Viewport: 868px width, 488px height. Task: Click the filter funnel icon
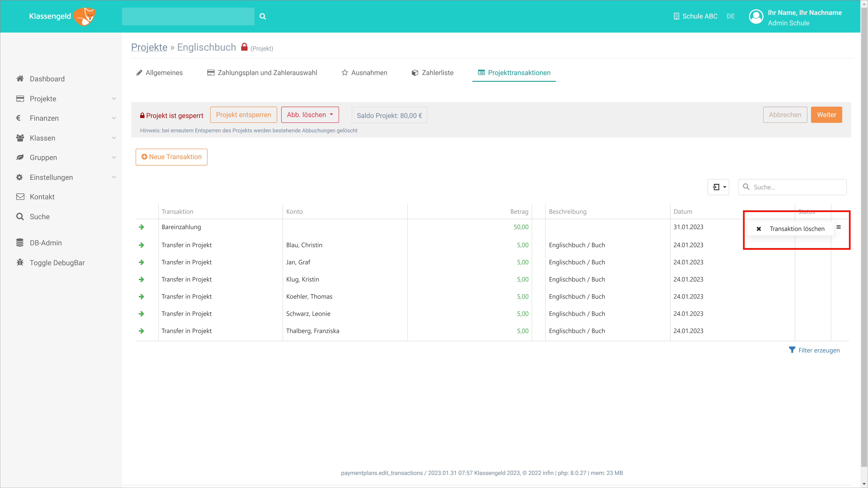pos(792,350)
